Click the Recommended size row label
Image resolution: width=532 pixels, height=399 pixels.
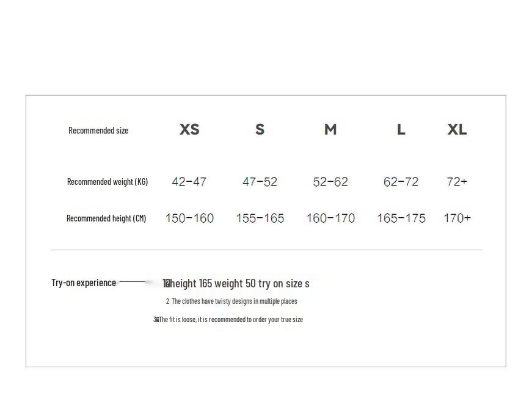(x=98, y=131)
